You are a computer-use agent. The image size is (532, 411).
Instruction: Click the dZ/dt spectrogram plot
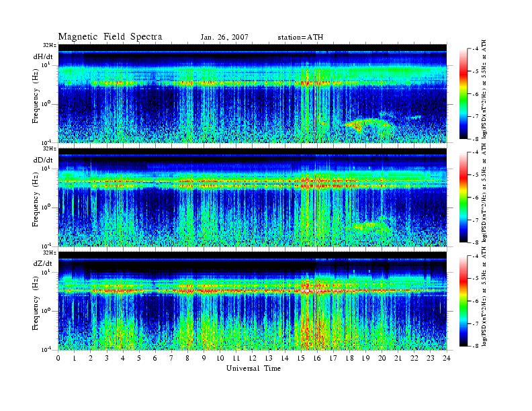point(253,301)
